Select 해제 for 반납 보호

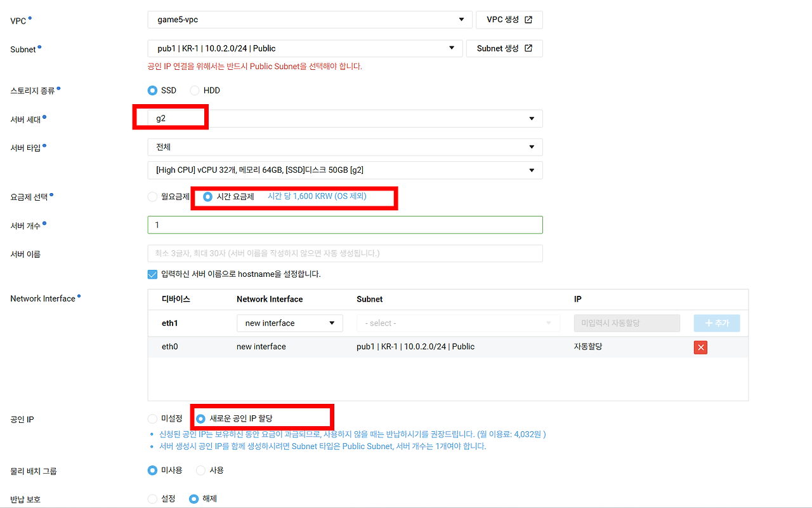coord(194,499)
